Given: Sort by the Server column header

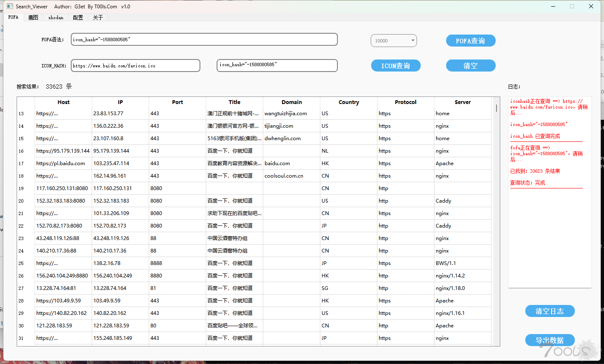Looking at the screenshot, I should pyautogui.click(x=463, y=102).
